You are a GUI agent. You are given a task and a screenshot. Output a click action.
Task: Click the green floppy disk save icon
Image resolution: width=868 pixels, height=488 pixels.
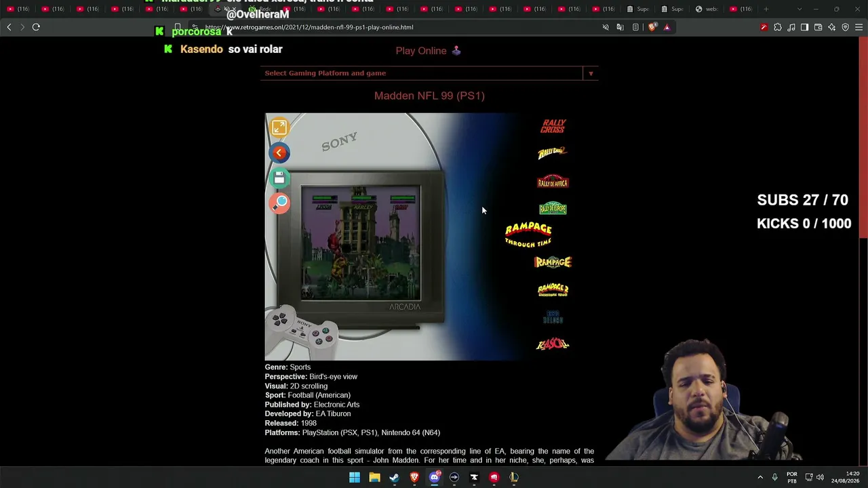point(279,178)
